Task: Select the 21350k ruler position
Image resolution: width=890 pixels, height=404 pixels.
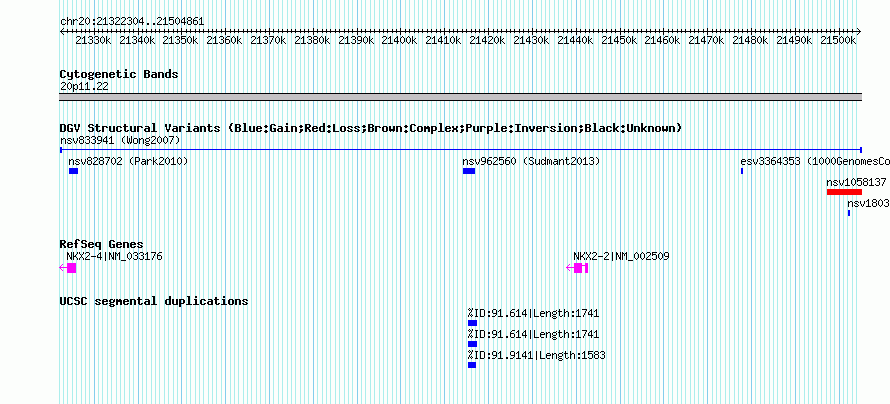Action: pos(180,40)
